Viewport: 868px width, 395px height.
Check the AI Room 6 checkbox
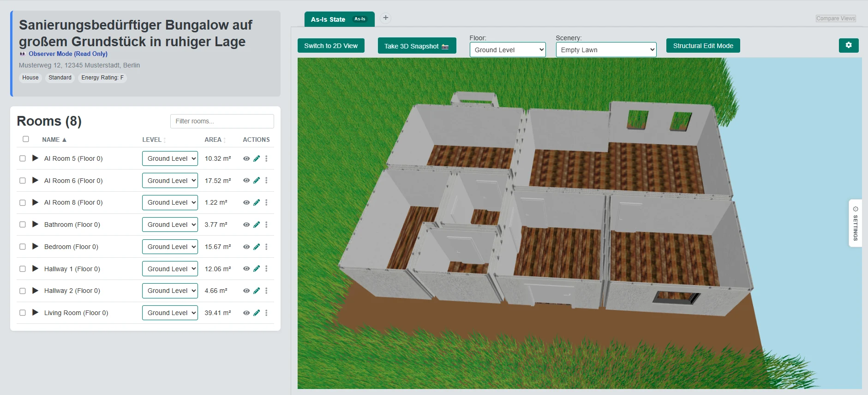23,181
